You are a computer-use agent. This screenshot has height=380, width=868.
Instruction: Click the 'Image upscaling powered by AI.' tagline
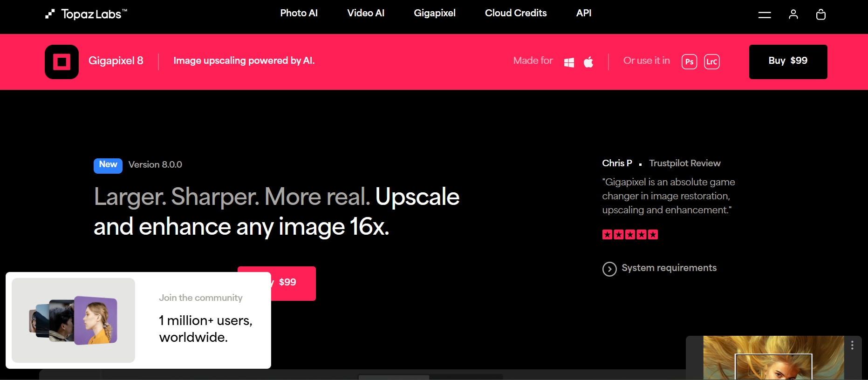[x=244, y=61]
